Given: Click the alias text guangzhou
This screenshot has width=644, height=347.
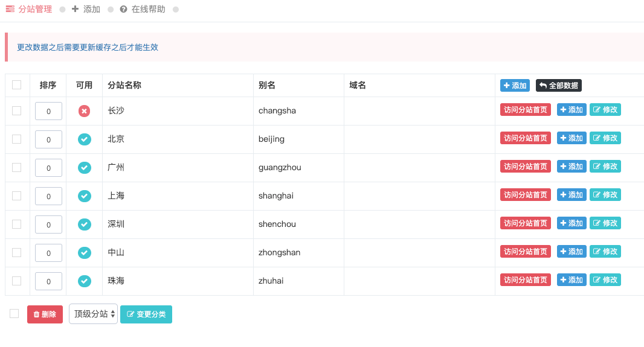Looking at the screenshot, I should coord(280,167).
